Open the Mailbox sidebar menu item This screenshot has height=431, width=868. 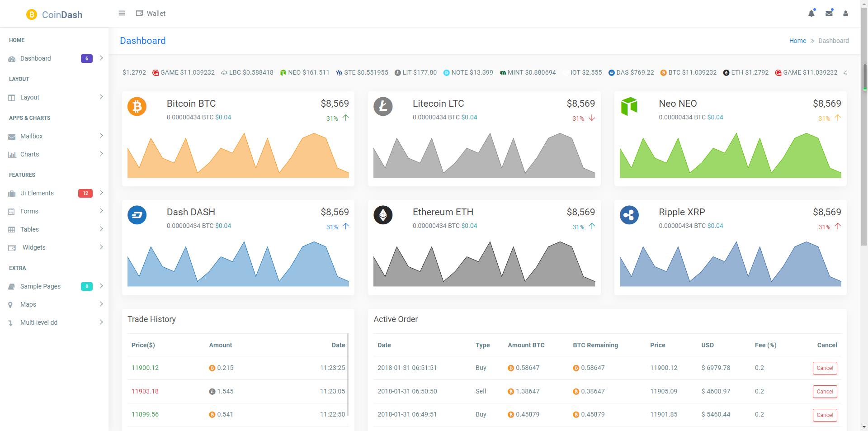pyautogui.click(x=54, y=136)
